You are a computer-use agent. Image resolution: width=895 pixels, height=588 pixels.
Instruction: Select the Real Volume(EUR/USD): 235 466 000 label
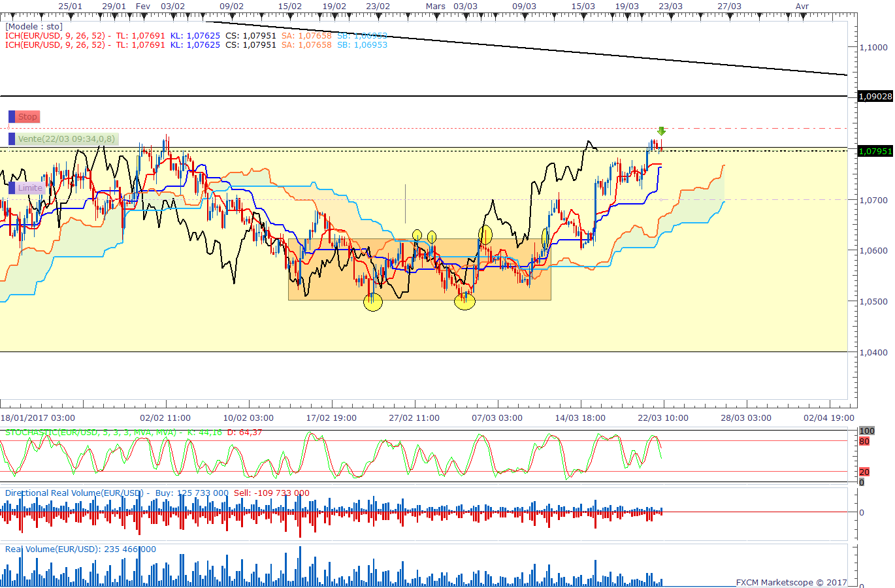80,549
